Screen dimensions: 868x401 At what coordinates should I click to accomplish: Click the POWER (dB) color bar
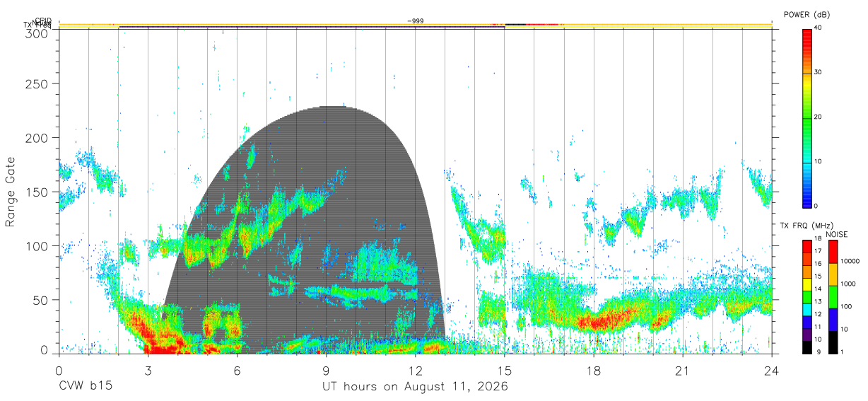[807, 117]
